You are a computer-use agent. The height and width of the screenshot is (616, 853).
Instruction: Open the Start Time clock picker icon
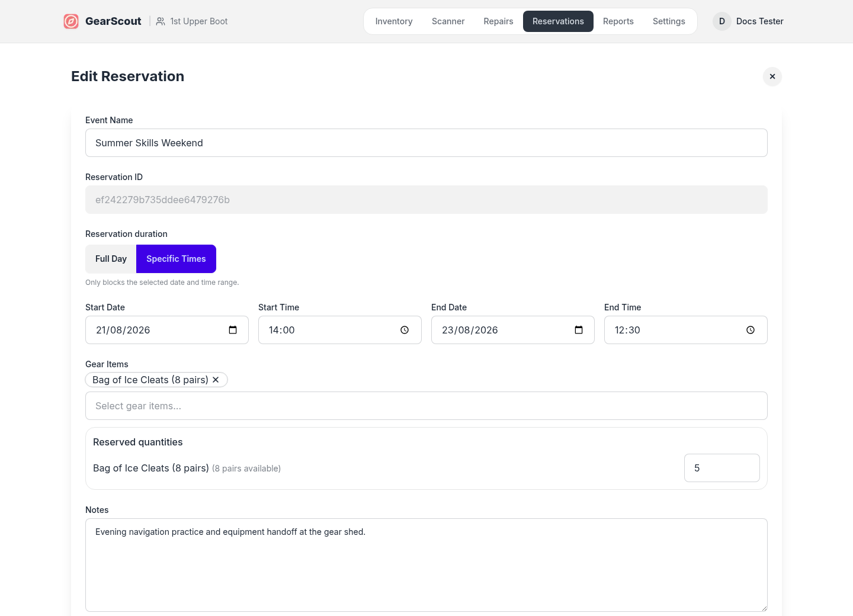405,330
